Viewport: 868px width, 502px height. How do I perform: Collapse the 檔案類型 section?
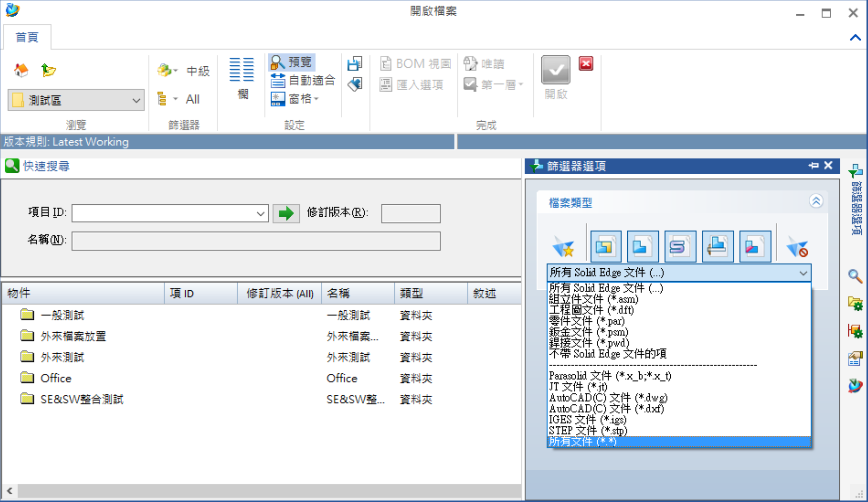(816, 201)
